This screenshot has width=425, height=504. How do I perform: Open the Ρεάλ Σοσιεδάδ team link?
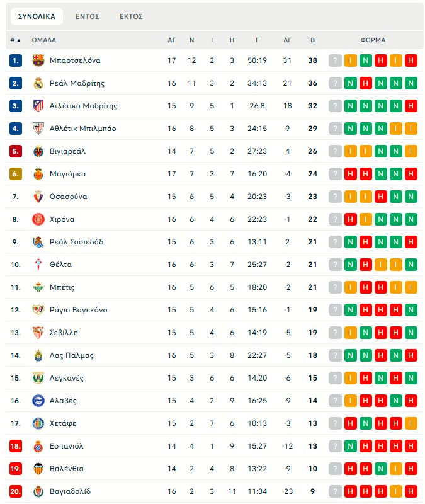pyautogui.click(x=76, y=242)
